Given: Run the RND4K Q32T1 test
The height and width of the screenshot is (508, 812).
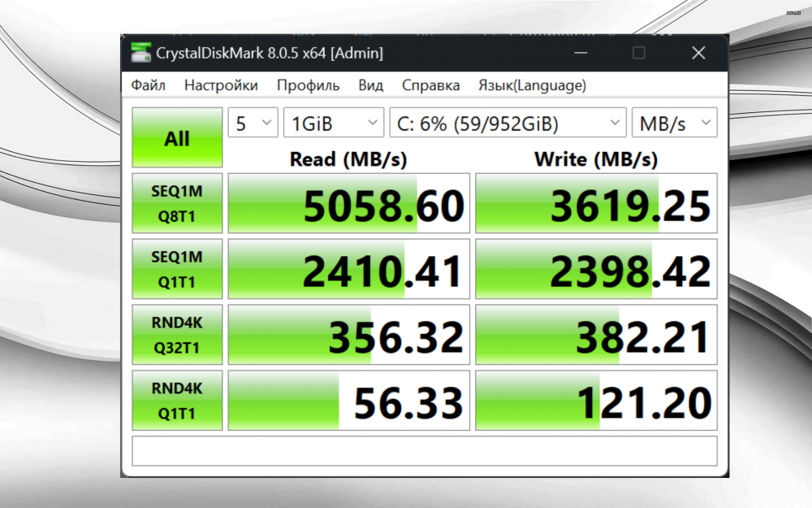Looking at the screenshot, I should tap(177, 335).
